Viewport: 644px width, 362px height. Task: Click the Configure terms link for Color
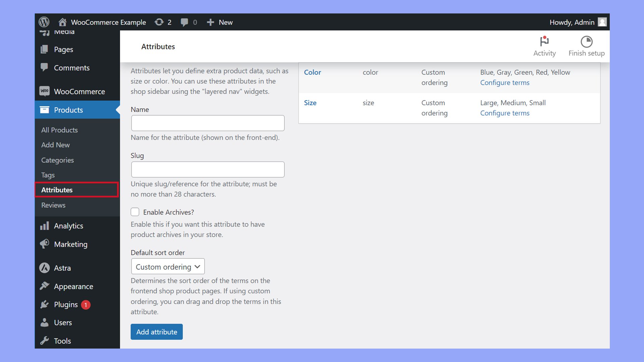coord(505,82)
